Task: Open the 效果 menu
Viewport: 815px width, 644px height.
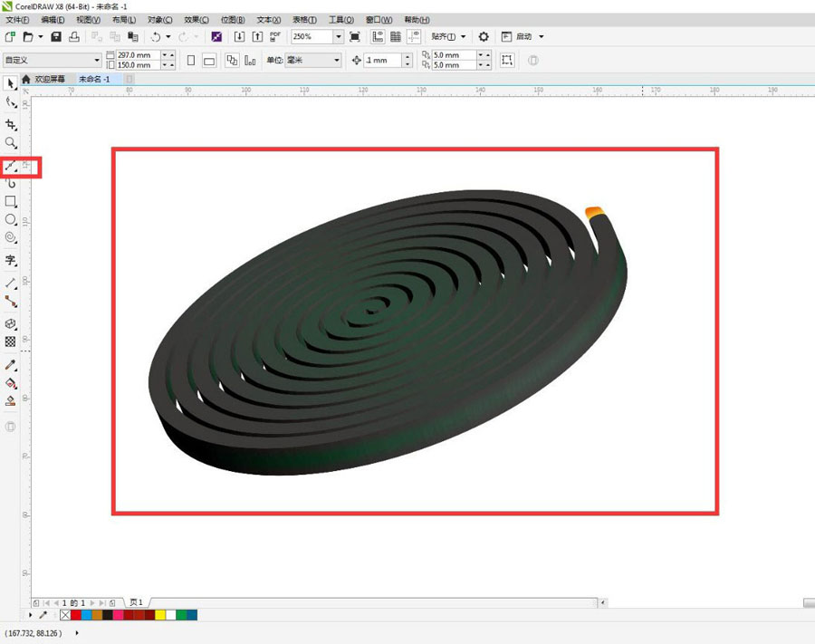Action: click(196, 19)
